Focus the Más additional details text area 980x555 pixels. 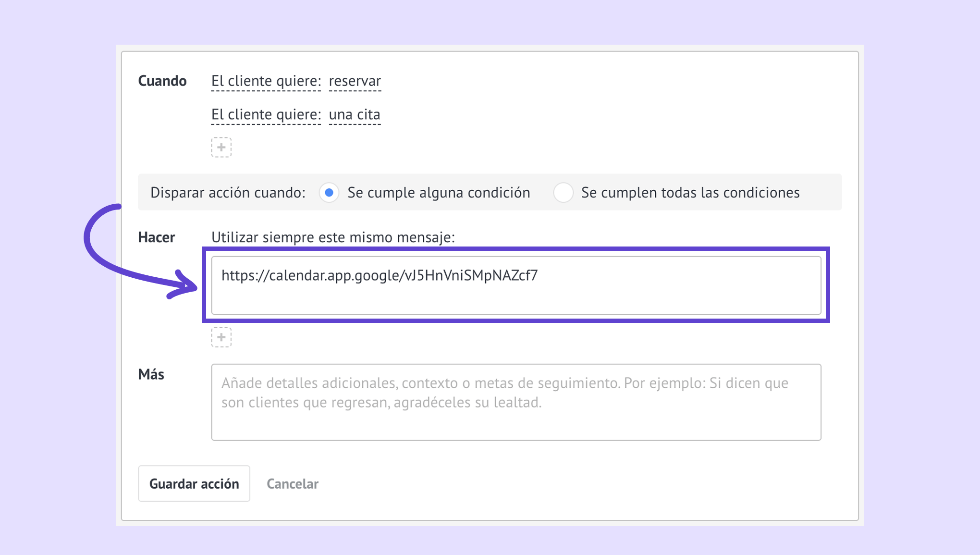pos(516,402)
